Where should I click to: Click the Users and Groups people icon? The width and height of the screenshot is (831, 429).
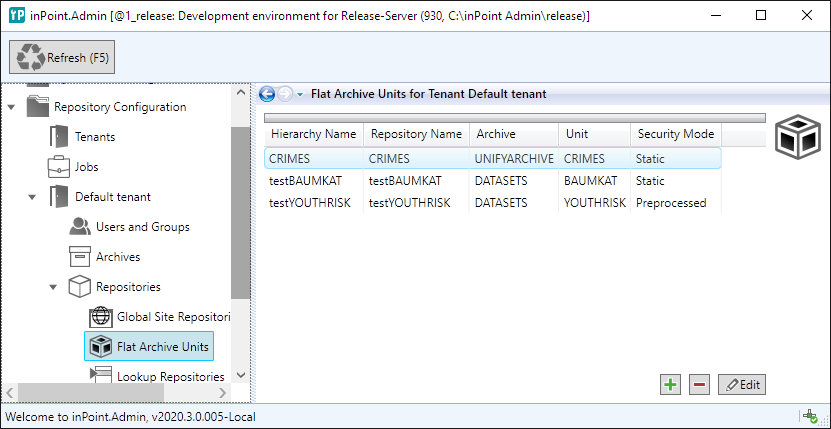[80, 226]
